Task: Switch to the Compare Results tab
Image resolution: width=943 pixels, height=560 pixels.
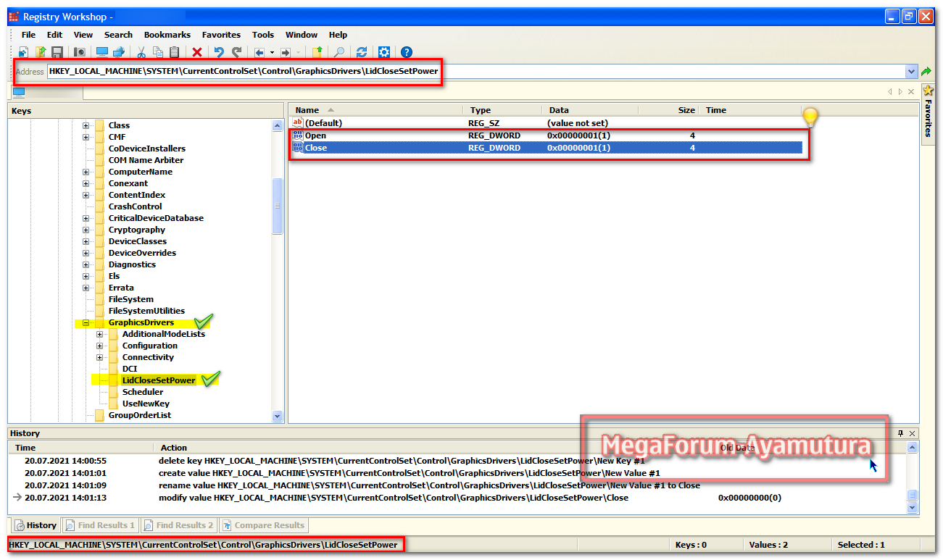Action: [x=263, y=525]
